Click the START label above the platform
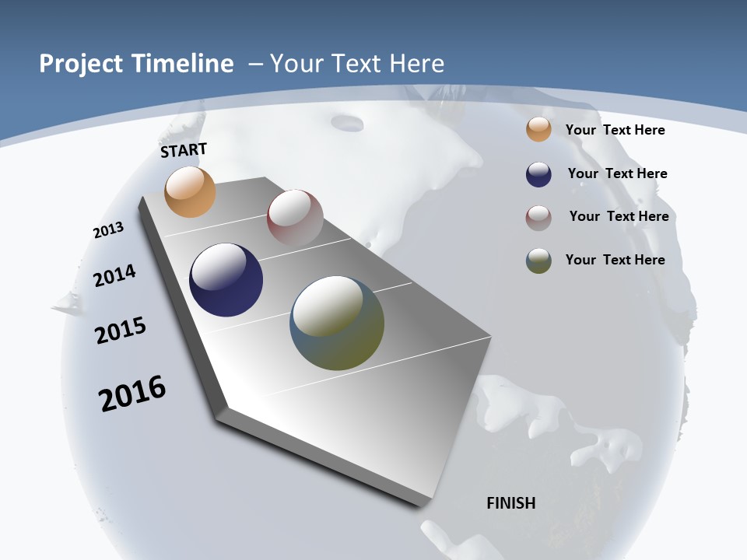Viewport: 747px width, 560px height. (x=184, y=150)
